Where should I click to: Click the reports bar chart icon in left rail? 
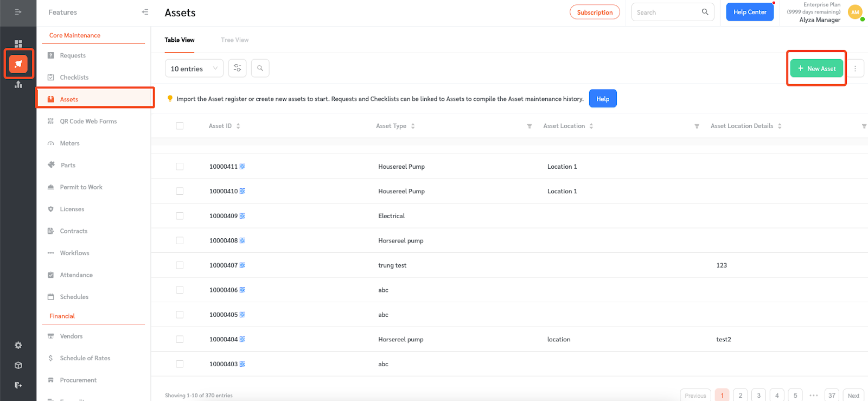(x=18, y=85)
